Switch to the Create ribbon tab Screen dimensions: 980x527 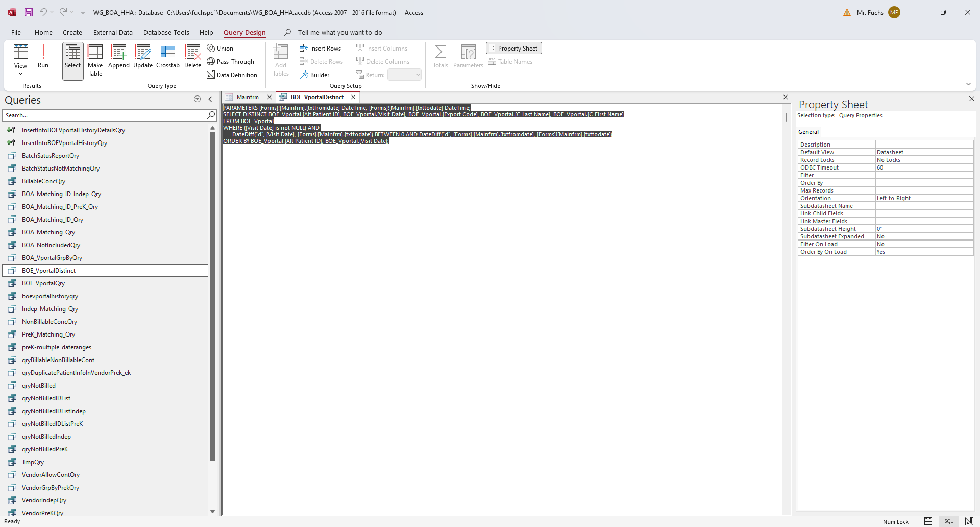click(x=72, y=32)
